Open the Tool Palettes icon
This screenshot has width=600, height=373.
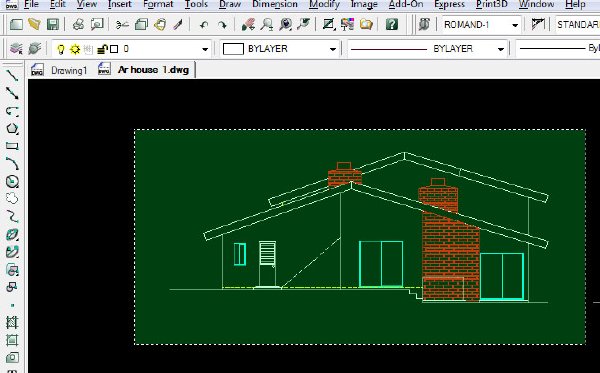pyautogui.click(x=366, y=25)
